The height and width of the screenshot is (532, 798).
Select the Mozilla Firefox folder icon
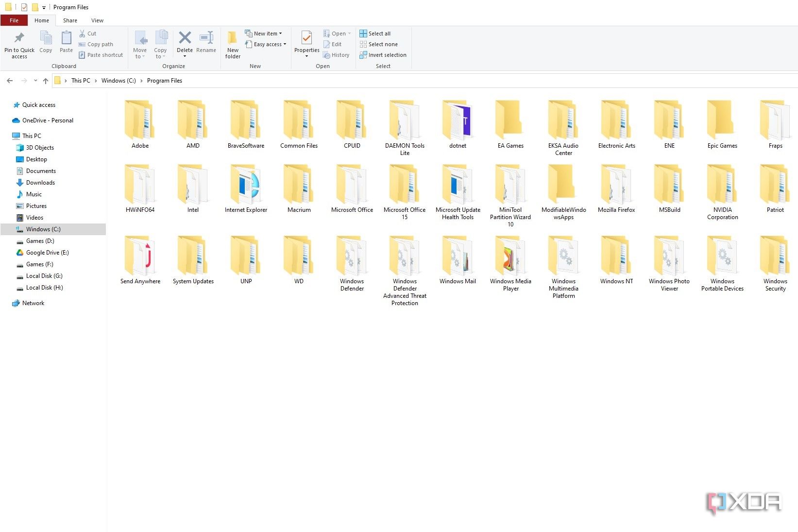616,184
